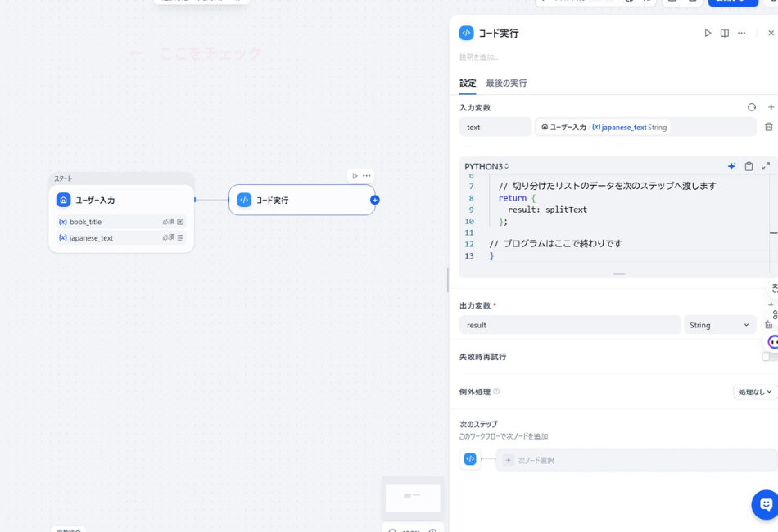778x532 pixels.
Task: Open the String output type dropdown
Action: tap(719, 325)
